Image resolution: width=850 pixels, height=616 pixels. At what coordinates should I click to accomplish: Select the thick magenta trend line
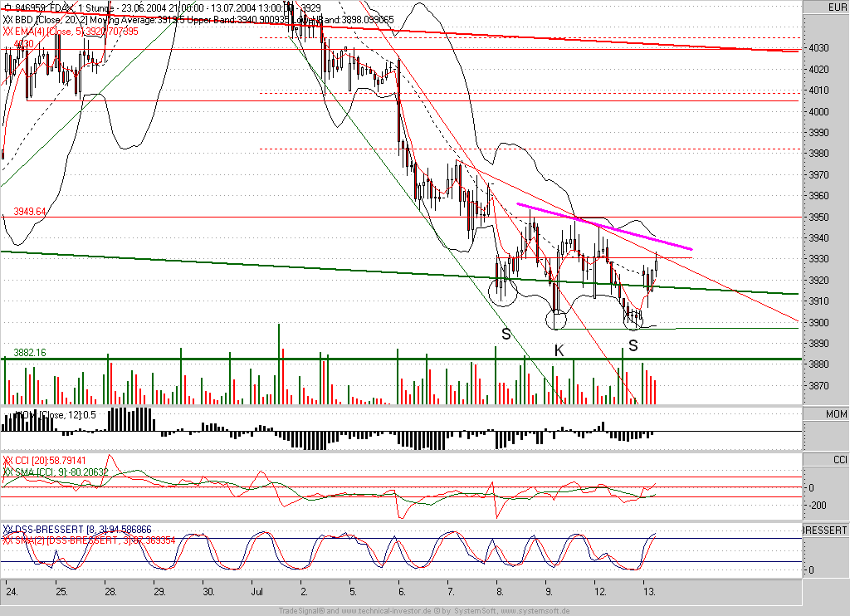click(604, 226)
